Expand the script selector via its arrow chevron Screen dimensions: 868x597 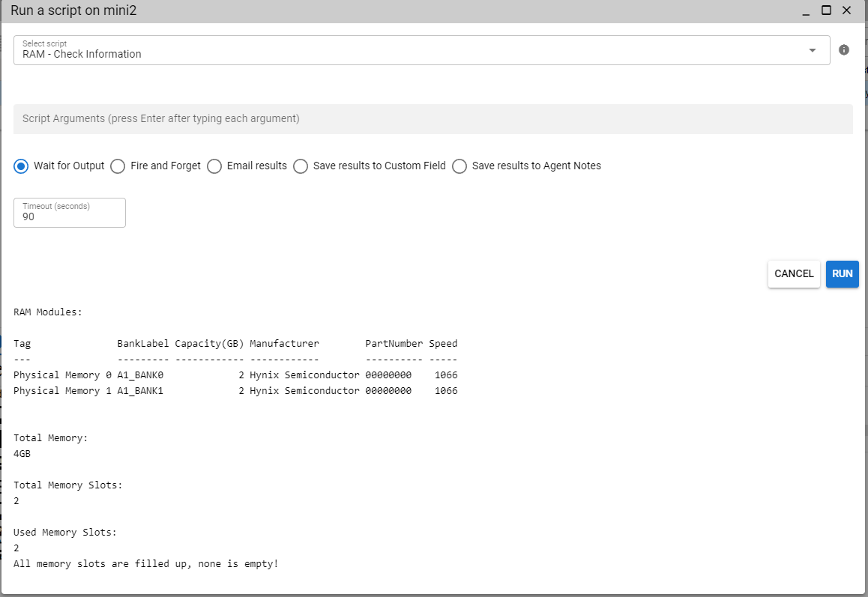click(813, 49)
